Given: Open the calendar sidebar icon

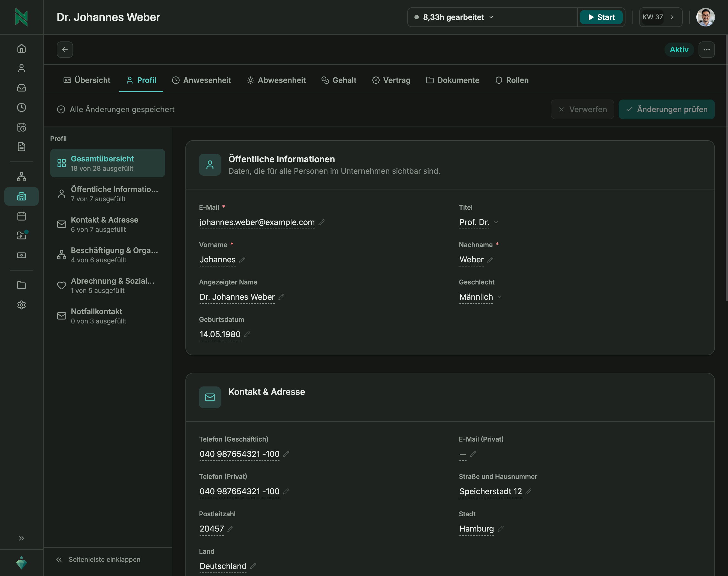Looking at the screenshot, I should (21, 216).
